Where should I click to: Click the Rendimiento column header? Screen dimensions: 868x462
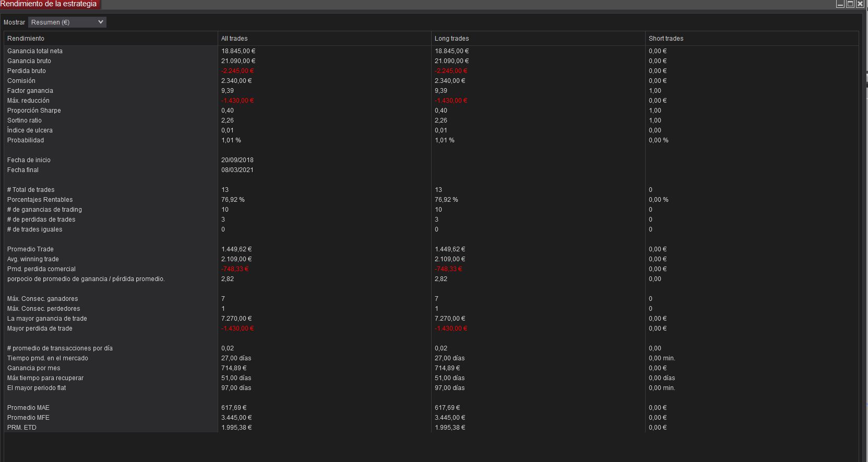coord(26,39)
